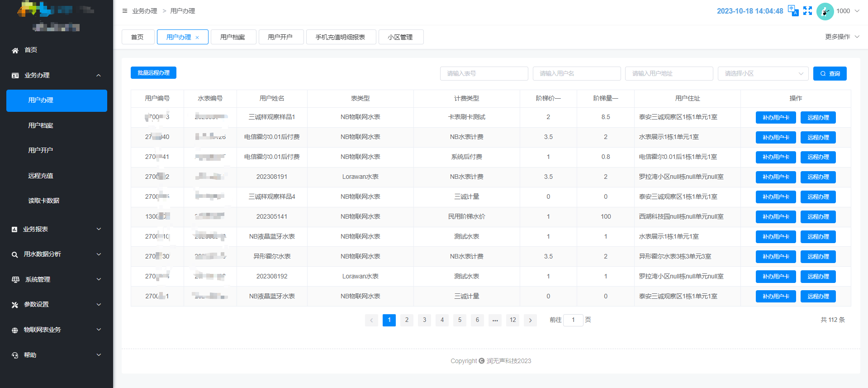The image size is (868, 388).
Task: Select 用户办理 in the sidebar
Action: [x=57, y=101]
